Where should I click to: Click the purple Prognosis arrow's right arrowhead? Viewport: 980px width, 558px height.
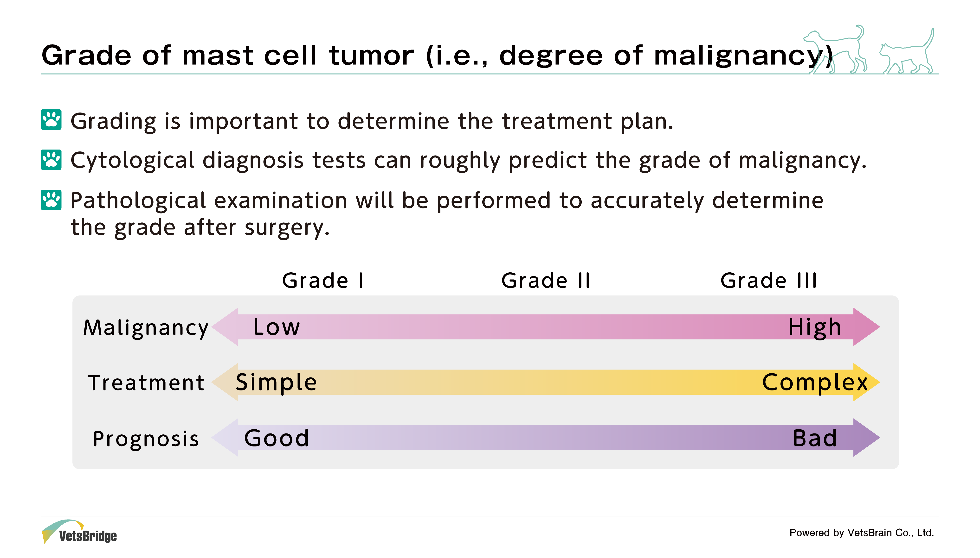pyautogui.click(x=866, y=438)
